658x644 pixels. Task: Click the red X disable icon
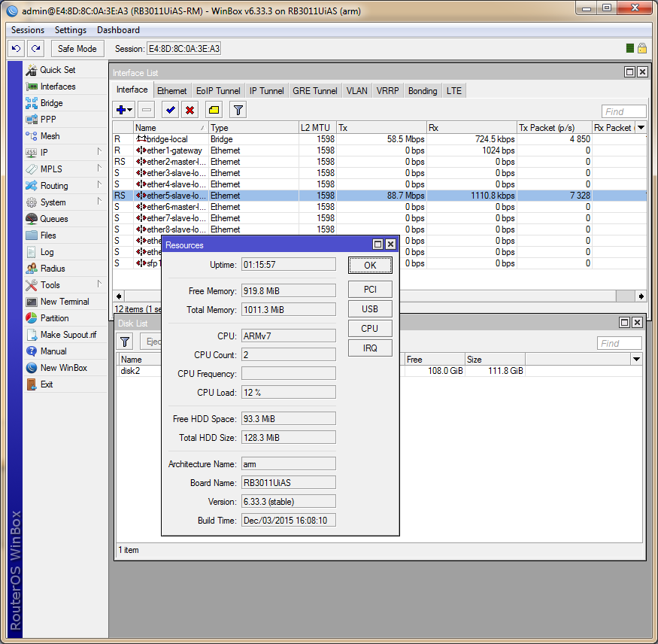(x=190, y=110)
